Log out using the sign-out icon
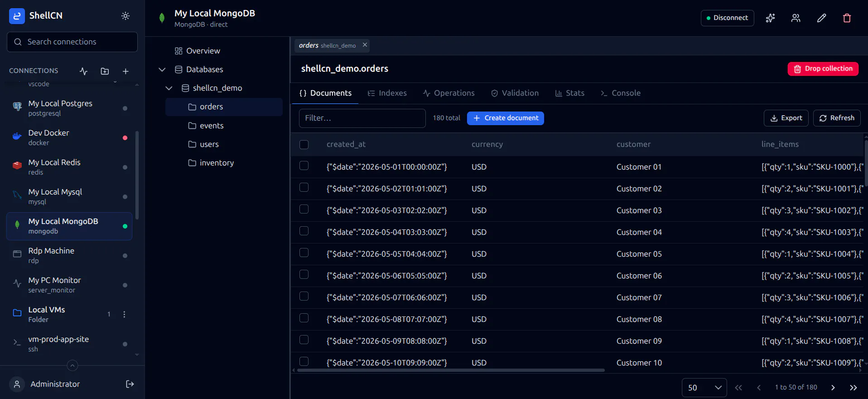868x399 pixels. coord(130,384)
